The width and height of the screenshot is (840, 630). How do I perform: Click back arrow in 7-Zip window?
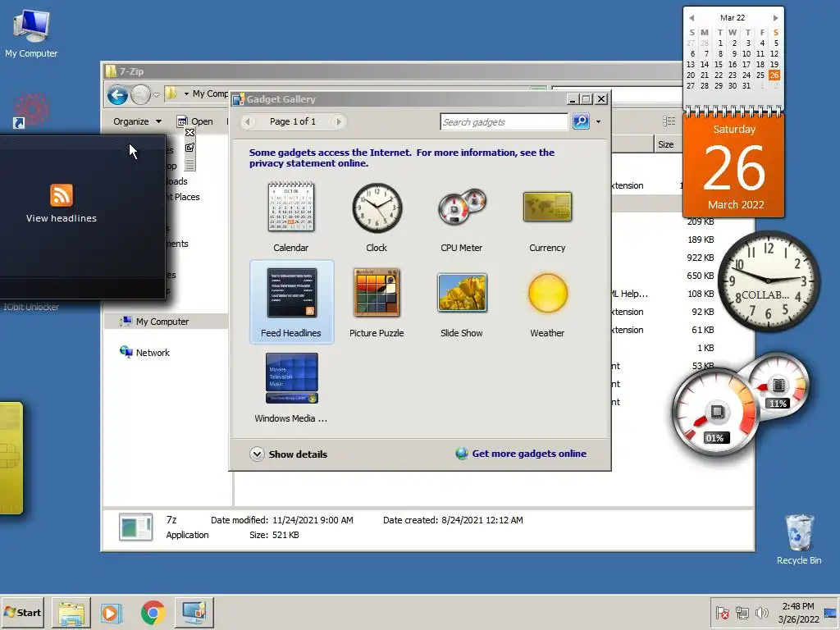117,95
